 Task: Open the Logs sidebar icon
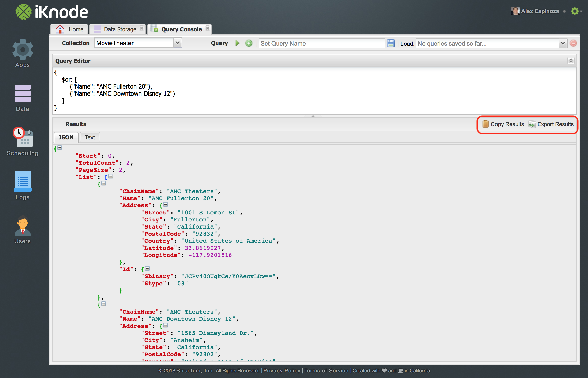[x=23, y=181]
